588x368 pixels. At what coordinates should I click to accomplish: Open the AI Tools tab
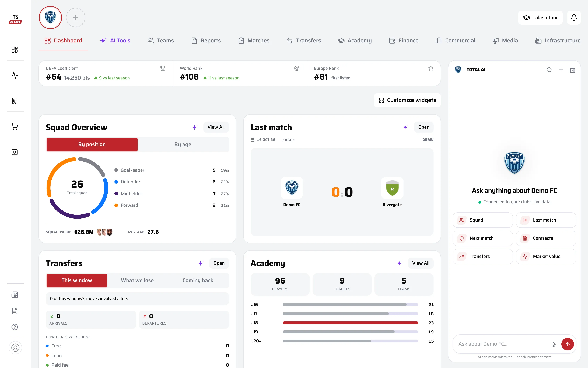pyautogui.click(x=115, y=41)
